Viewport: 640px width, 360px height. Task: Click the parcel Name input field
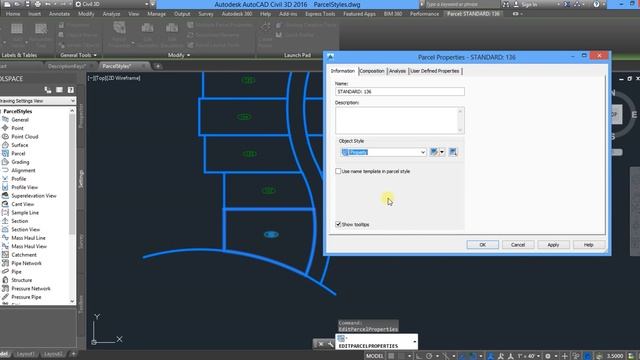pos(400,91)
